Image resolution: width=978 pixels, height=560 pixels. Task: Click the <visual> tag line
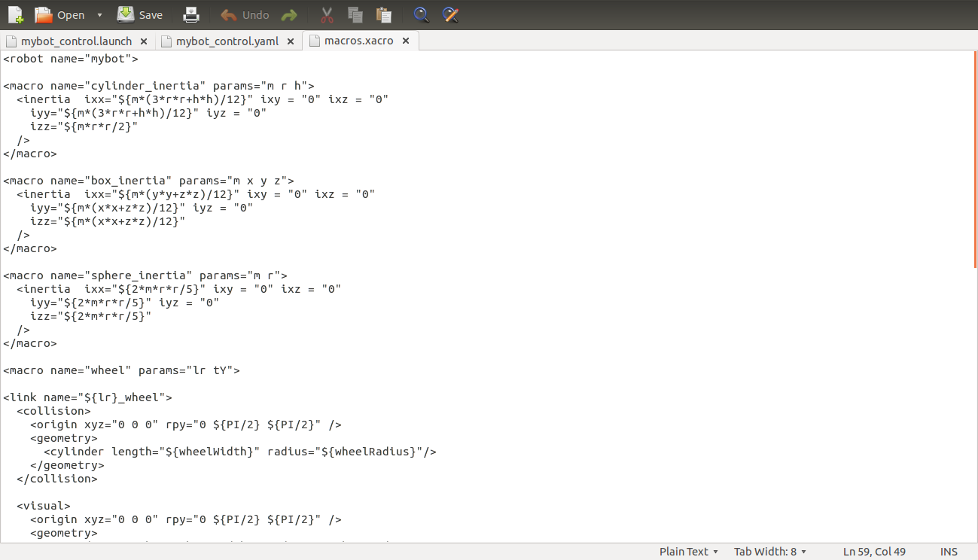point(44,506)
